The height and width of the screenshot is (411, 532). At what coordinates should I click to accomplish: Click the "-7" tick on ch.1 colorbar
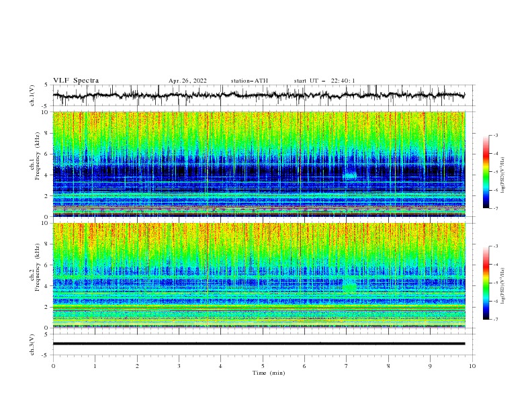(x=495, y=208)
